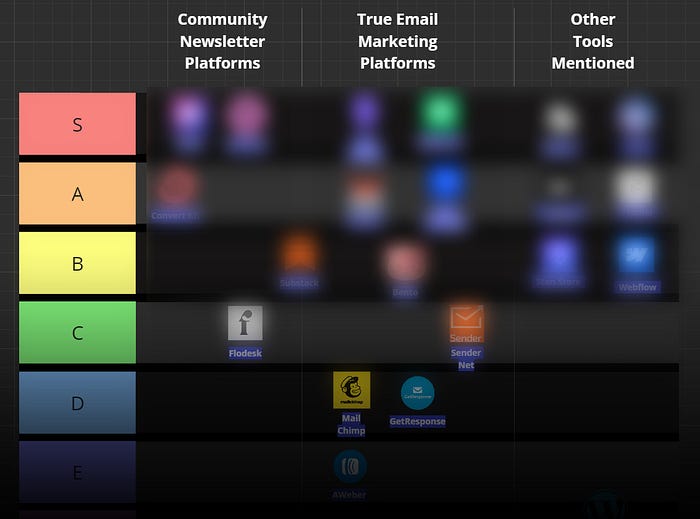Select the blue D tier label
Screen dimensions: 700x519
click(x=77, y=403)
